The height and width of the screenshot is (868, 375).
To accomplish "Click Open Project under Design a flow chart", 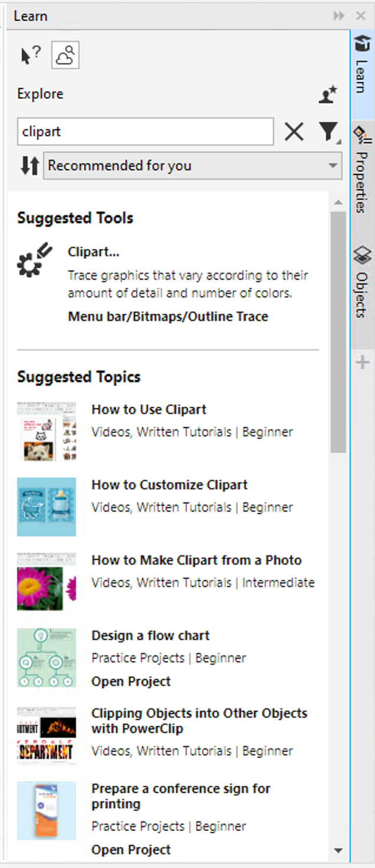I will [x=131, y=681].
